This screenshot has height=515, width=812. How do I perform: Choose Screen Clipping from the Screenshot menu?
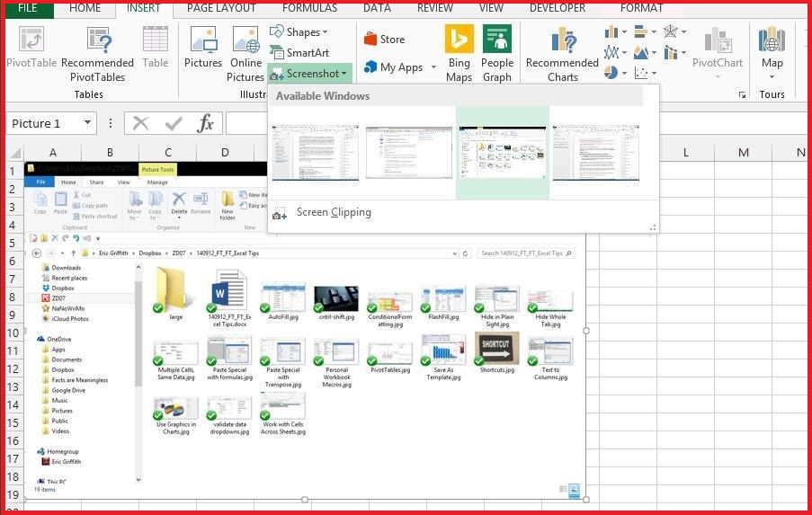(x=333, y=213)
